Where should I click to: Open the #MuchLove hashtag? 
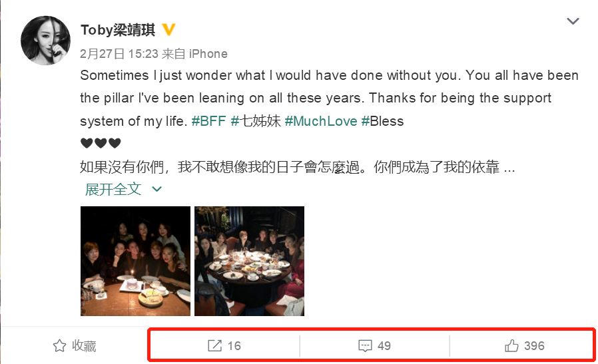321,121
